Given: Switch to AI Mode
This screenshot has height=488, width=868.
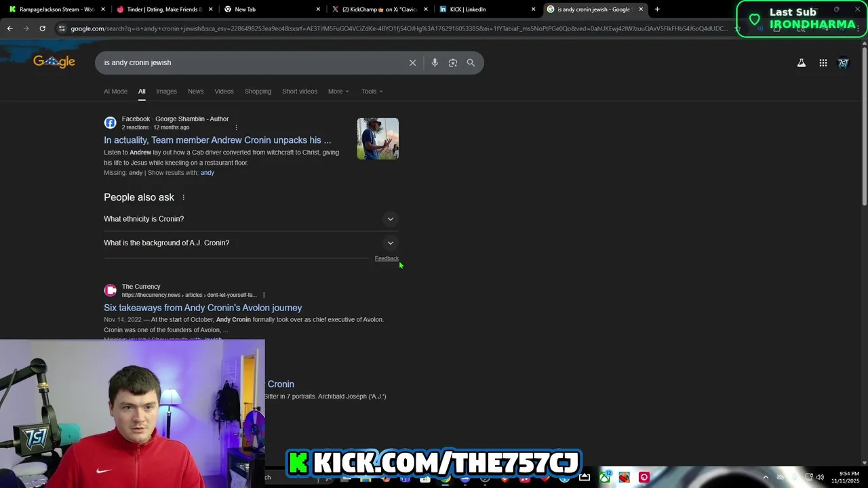Looking at the screenshot, I should [115, 91].
